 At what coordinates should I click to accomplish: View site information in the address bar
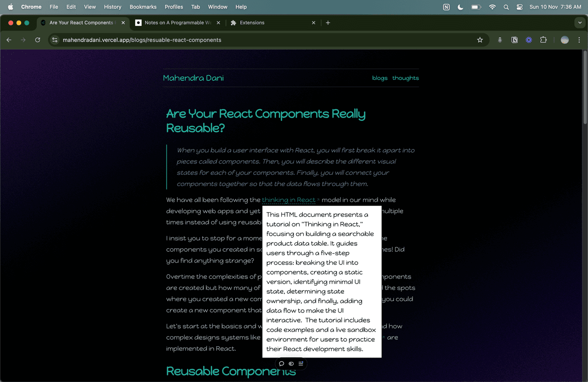coord(55,40)
